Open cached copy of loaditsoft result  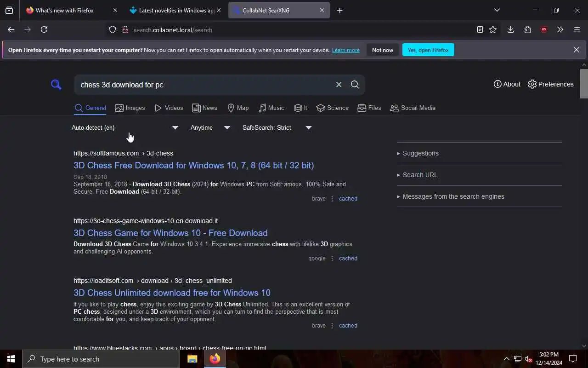(348, 326)
